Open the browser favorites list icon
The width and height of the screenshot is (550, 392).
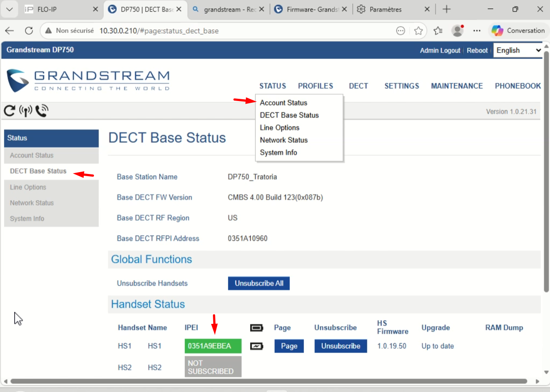[438, 31]
